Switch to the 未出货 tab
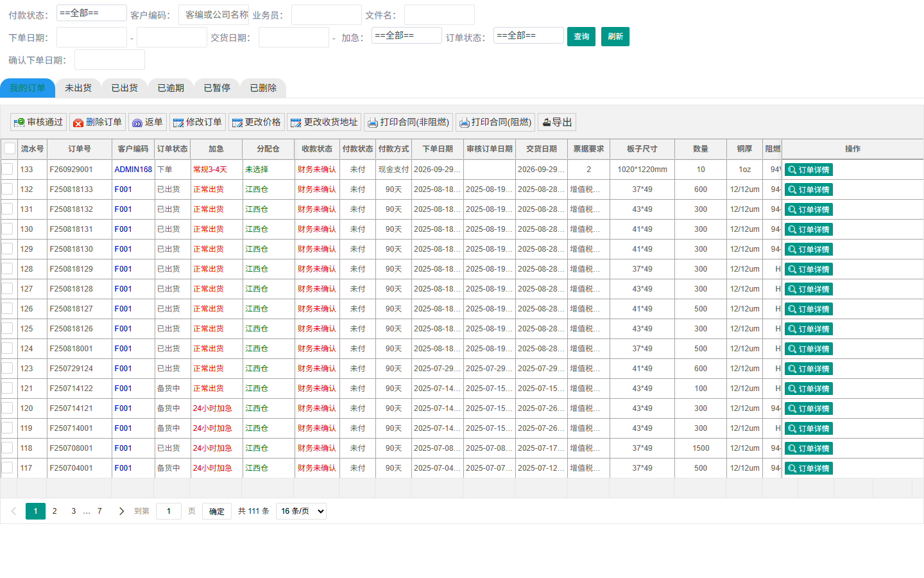The image size is (924, 578). pyautogui.click(x=78, y=88)
